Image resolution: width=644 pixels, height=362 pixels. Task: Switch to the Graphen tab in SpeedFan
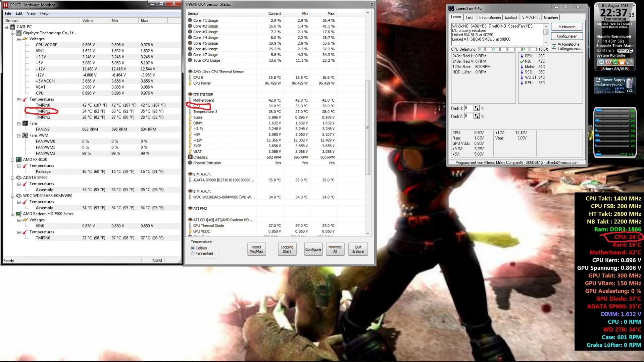pos(551,17)
